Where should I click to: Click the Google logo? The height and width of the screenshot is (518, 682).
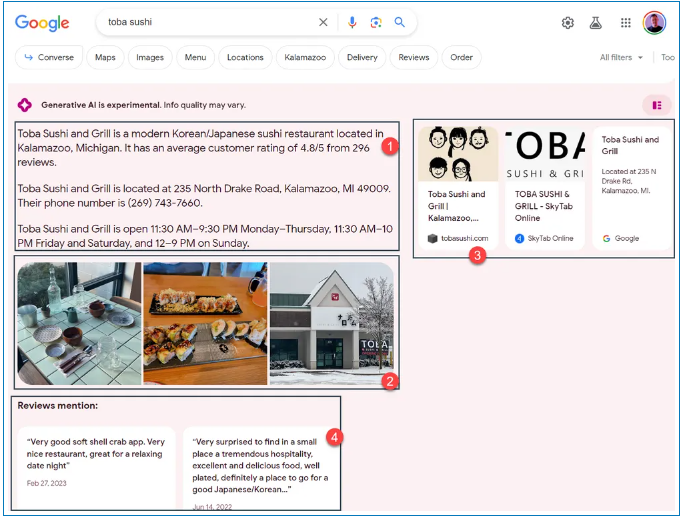click(42, 23)
